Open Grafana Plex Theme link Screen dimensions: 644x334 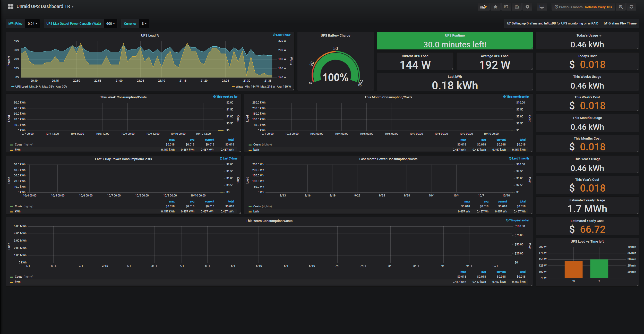[x=622, y=23]
